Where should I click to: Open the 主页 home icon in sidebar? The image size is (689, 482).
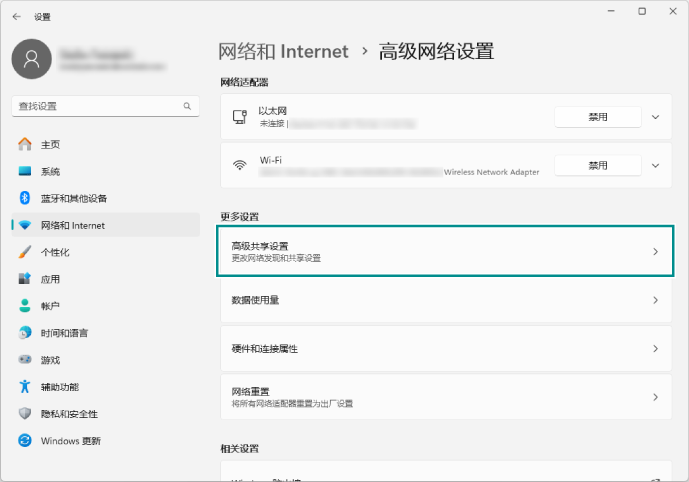pyautogui.click(x=25, y=144)
